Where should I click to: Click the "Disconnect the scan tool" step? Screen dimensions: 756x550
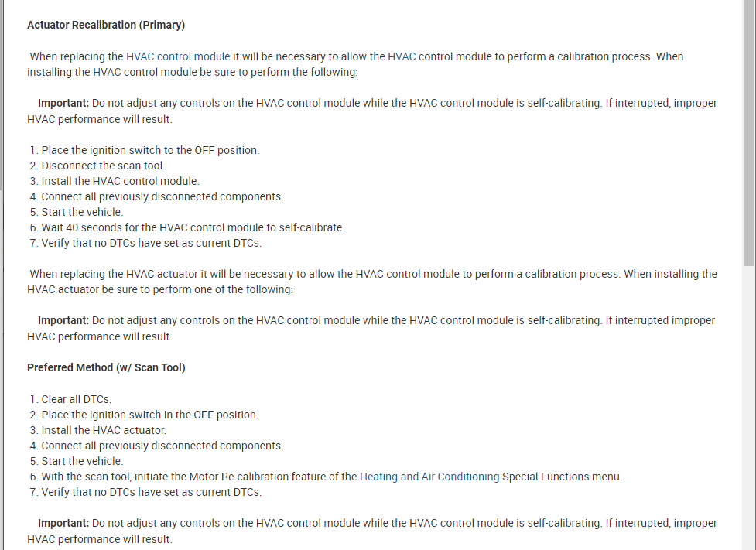103,166
